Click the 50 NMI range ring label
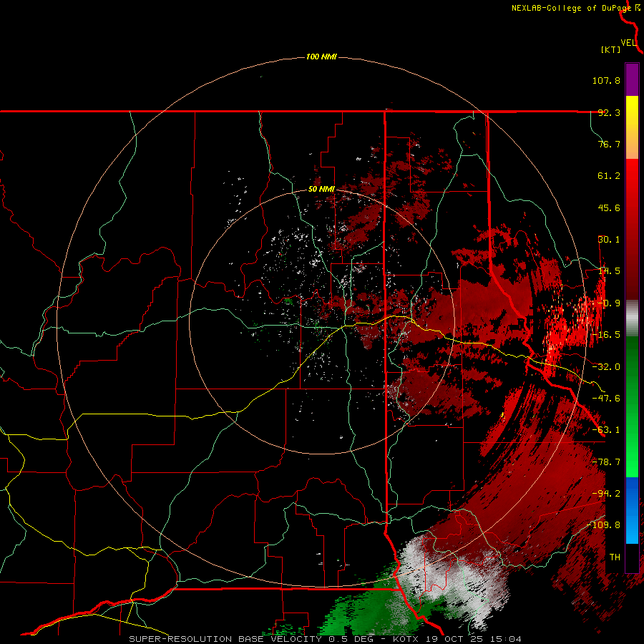Image resolution: width=644 pixels, height=644 pixels. (321, 190)
